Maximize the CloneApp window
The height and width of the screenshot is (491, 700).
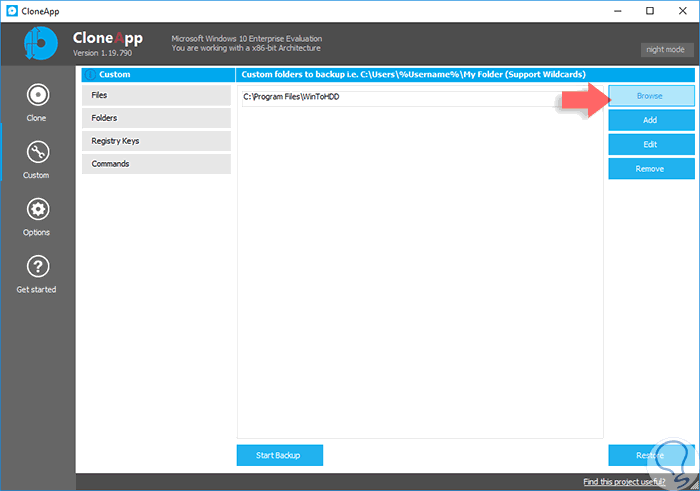pyautogui.click(x=650, y=11)
